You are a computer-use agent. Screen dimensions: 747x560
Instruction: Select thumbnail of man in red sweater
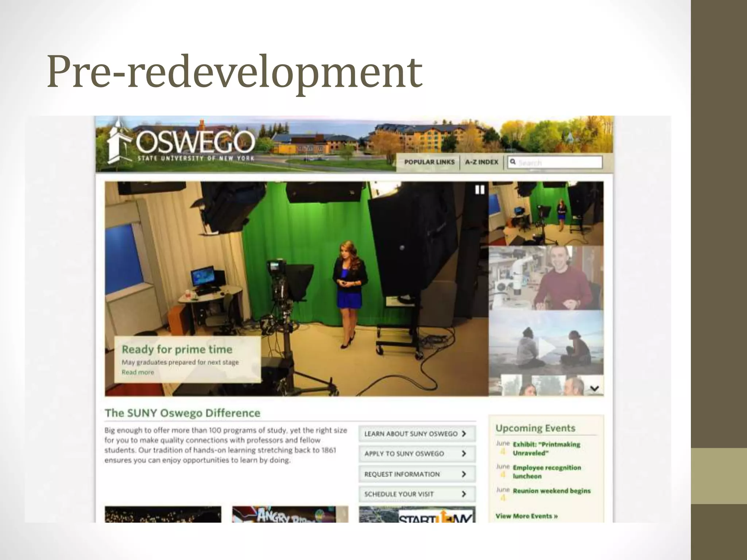click(x=546, y=278)
